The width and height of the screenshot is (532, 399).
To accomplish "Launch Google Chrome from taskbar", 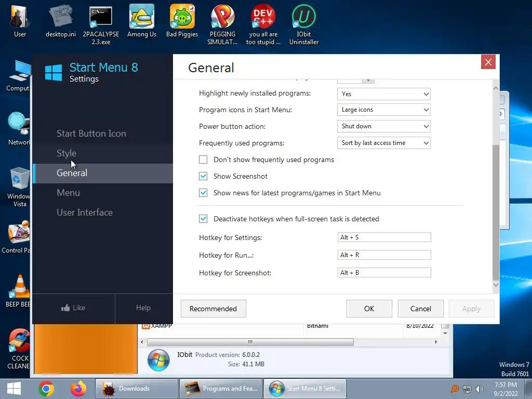I will tap(46, 389).
